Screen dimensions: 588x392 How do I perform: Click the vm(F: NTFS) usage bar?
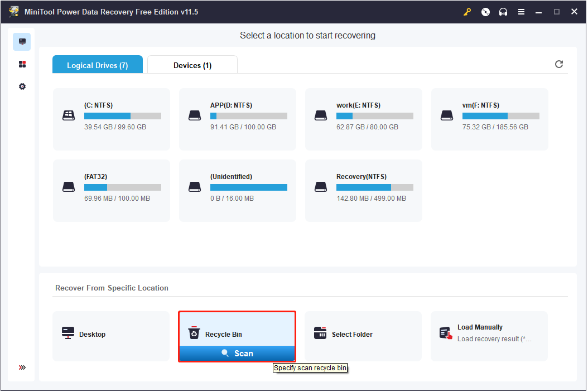pyautogui.click(x=500, y=116)
